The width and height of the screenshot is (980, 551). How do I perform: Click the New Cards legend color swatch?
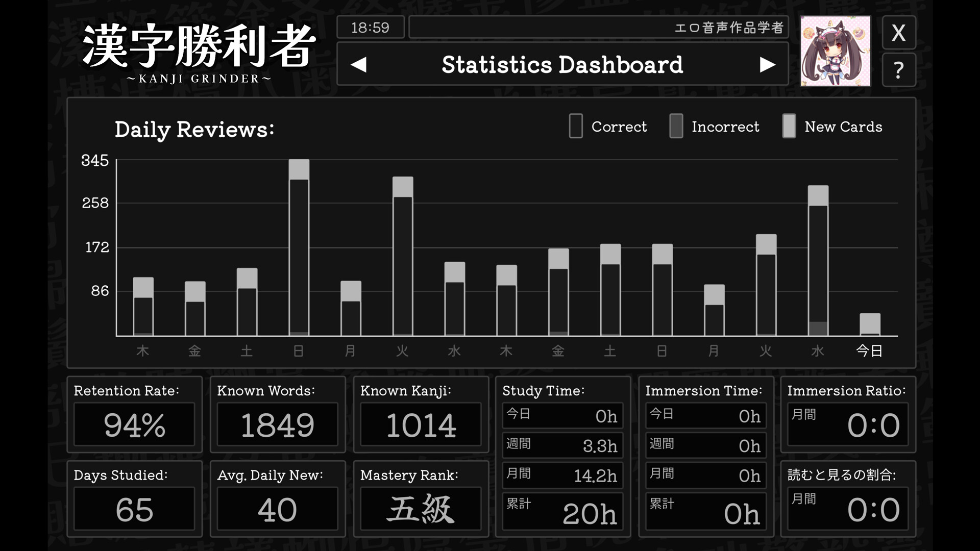(789, 127)
